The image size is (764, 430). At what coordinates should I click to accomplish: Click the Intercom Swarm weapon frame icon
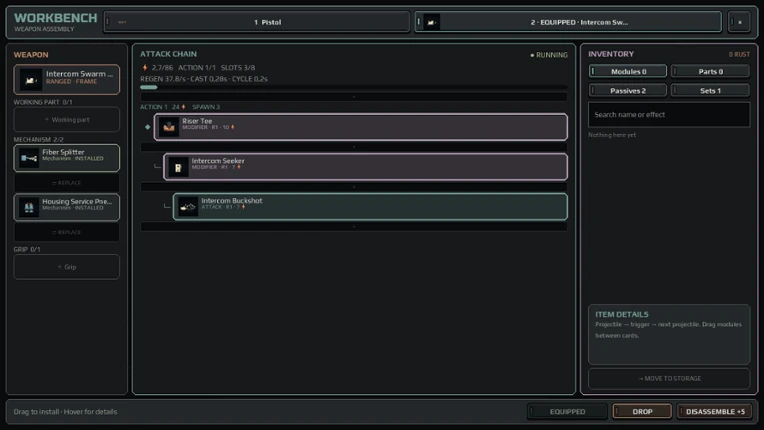pos(30,80)
